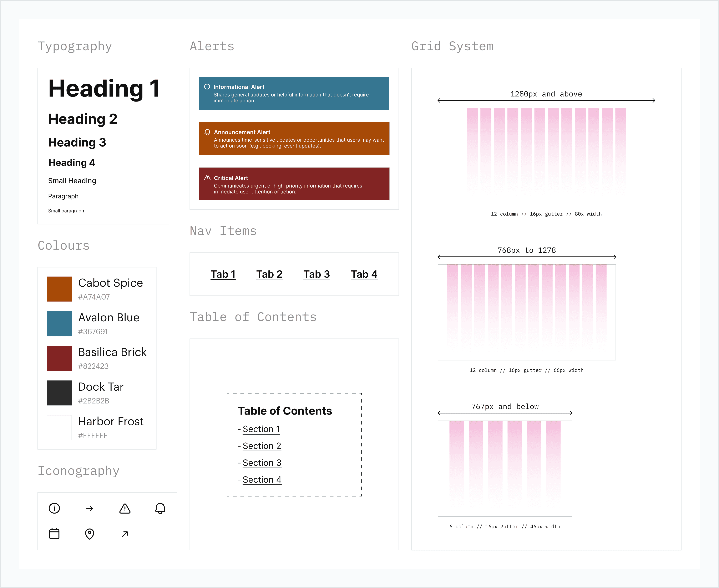Pick the Cabot Spice colour swatch
Viewport: 719px width, 588px height.
tap(59, 289)
